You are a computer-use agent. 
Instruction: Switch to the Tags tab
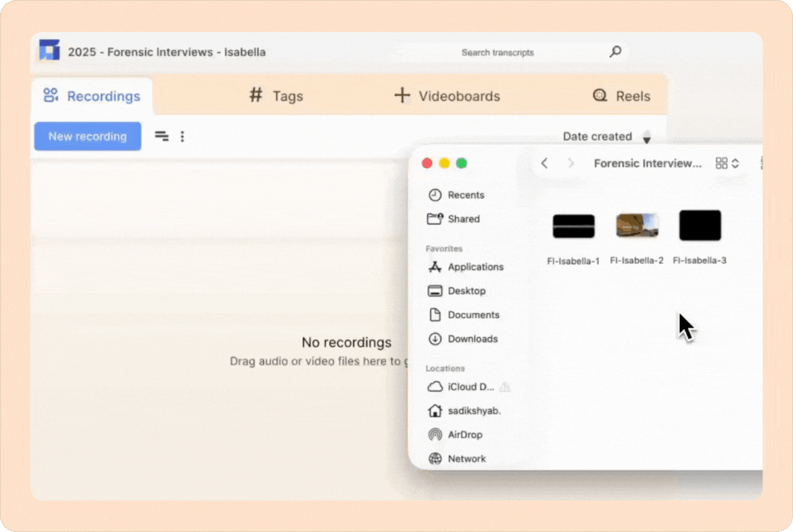pos(276,96)
